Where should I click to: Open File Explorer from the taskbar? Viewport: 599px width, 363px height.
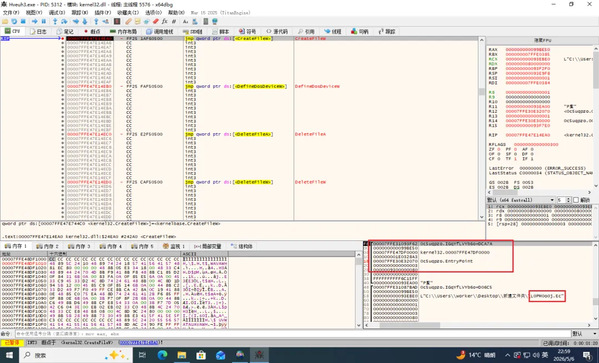[181, 355]
